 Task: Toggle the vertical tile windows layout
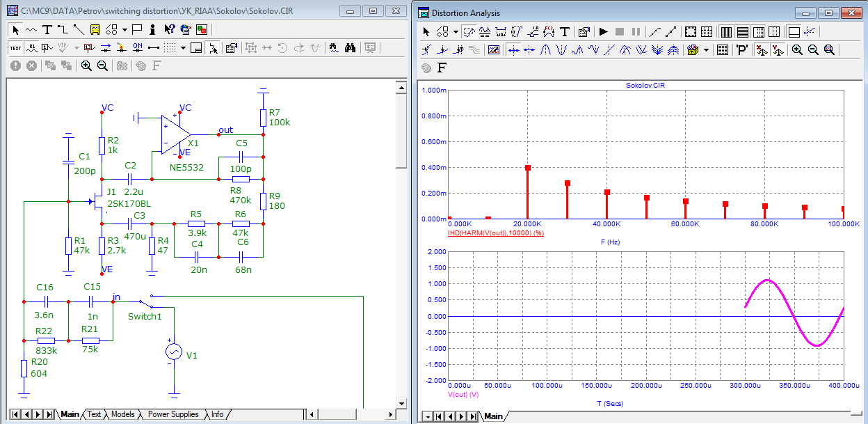coord(725,31)
